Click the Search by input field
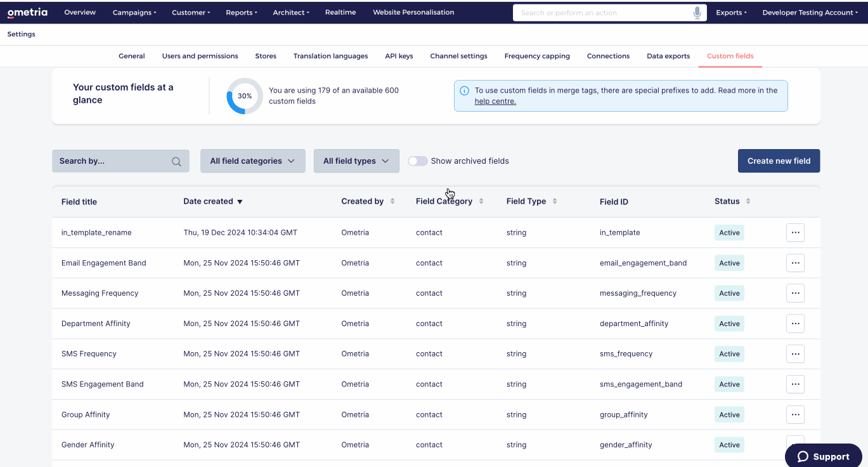The image size is (868, 467). tap(120, 161)
